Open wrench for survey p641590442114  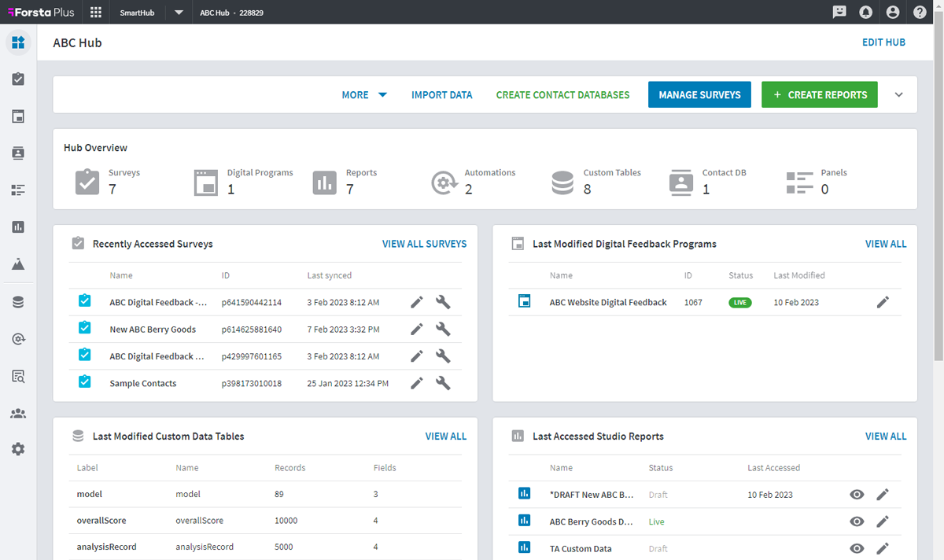coord(443,302)
